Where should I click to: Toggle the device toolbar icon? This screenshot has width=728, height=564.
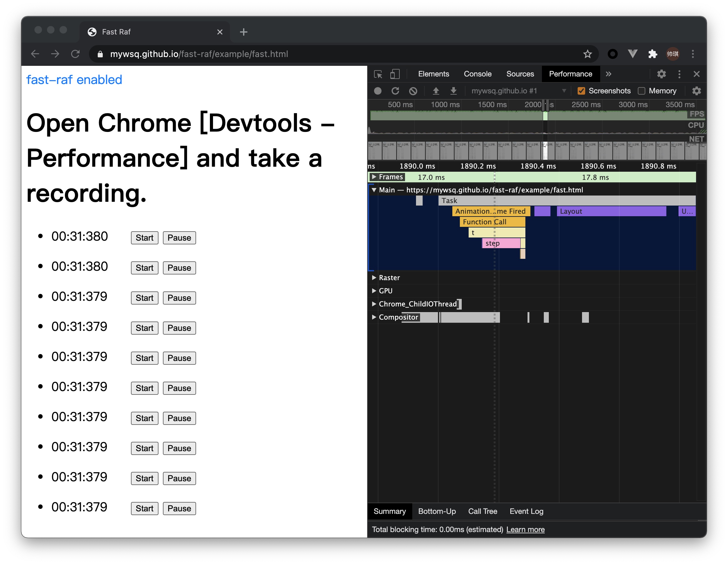pos(395,74)
